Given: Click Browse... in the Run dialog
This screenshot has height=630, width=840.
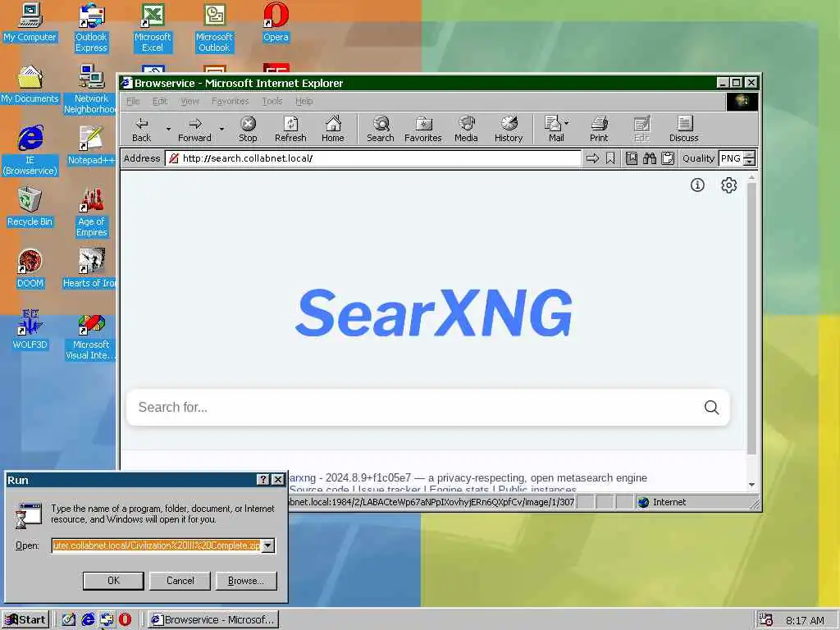Looking at the screenshot, I should (x=246, y=581).
